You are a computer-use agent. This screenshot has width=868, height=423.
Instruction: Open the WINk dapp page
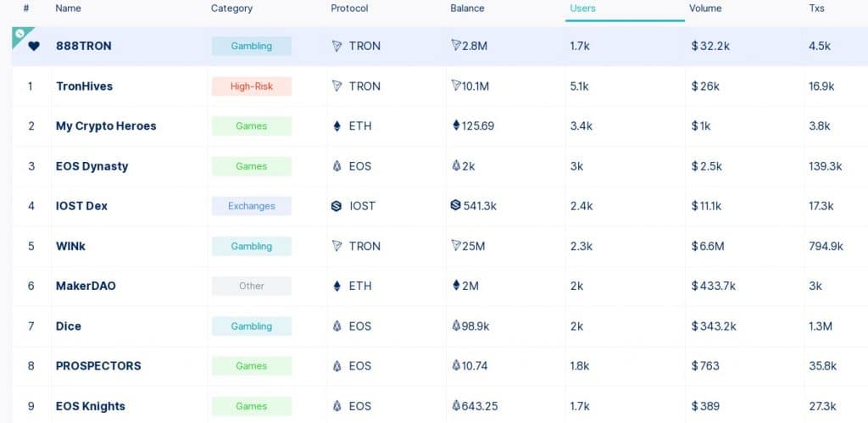click(71, 246)
